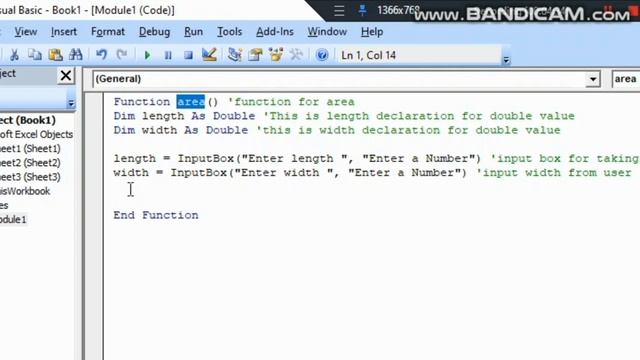Open Find with the binoculars icon
The width and height of the screenshot is (640, 360).
[x=76, y=55]
